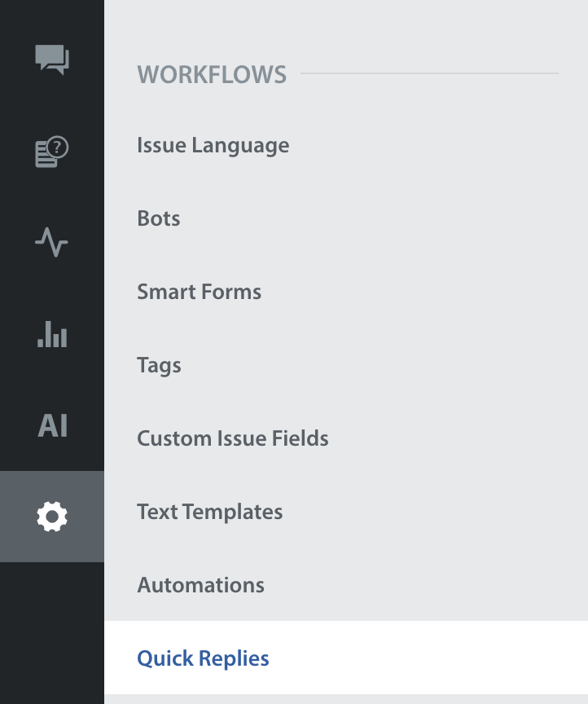The height and width of the screenshot is (704, 588).
Task: Click the speech bubbles icon in sidebar
Action: point(52,59)
